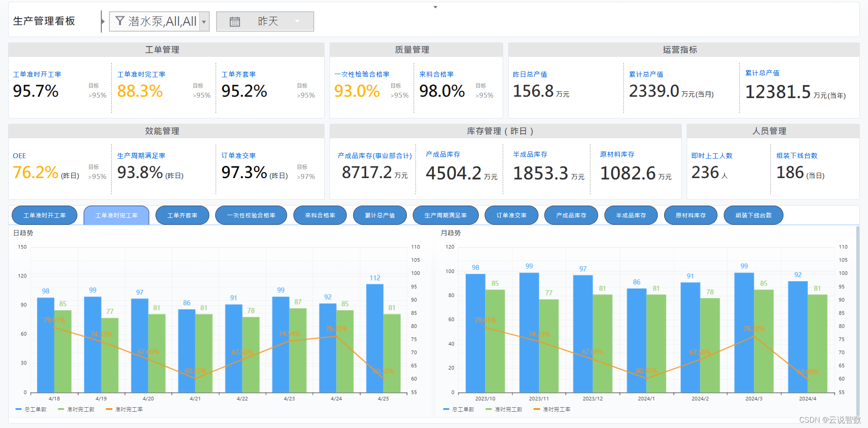Click the 1082.6 raw material inventory value
868x428 pixels.
(x=628, y=174)
